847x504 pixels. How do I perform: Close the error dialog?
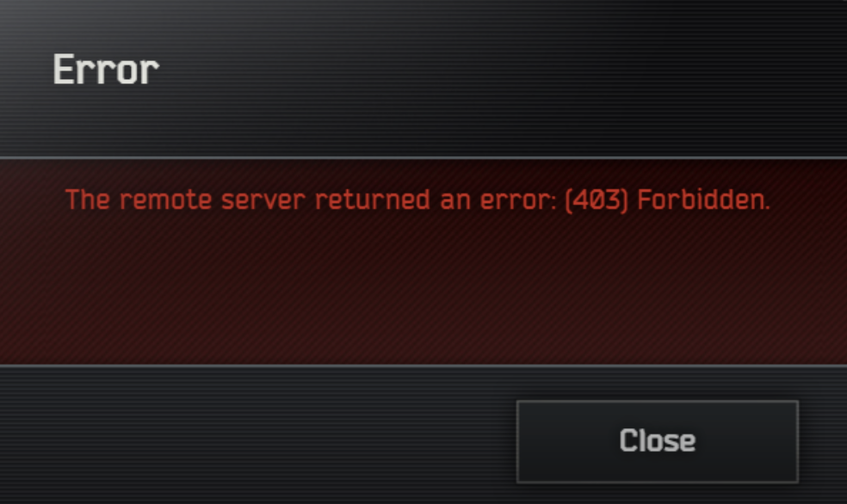pos(658,441)
